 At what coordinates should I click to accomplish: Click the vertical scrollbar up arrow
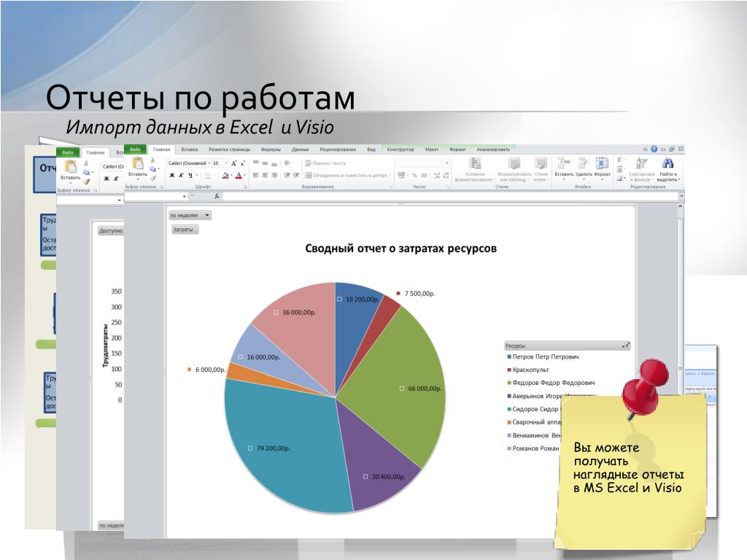pyautogui.click(x=681, y=206)
